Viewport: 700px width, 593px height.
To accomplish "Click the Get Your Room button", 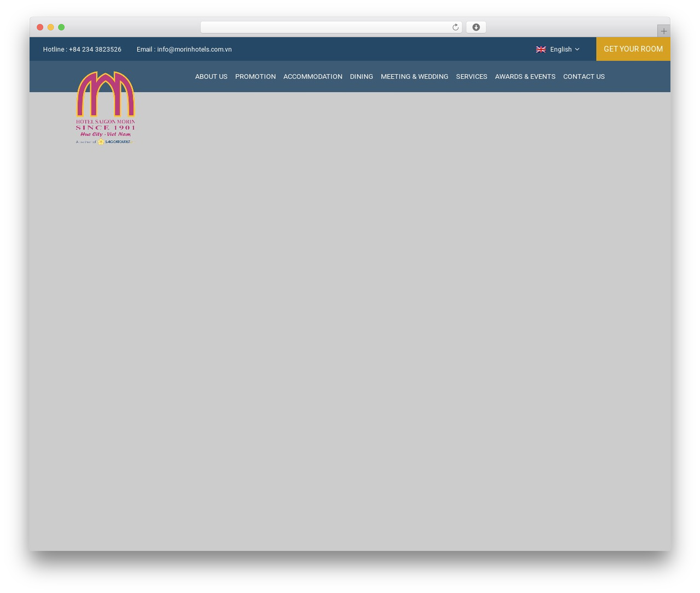I will [633, 49].
